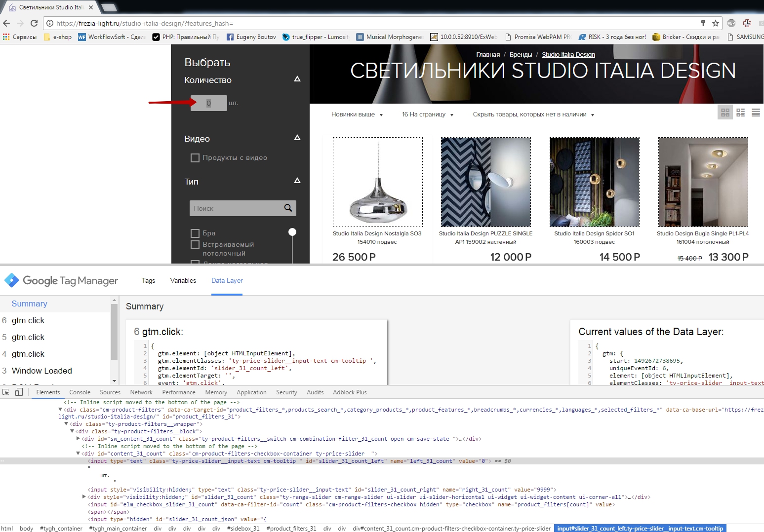Click the Adblock Plus extension icon
The image size is (764, 532).
click(x=731, y=23)
